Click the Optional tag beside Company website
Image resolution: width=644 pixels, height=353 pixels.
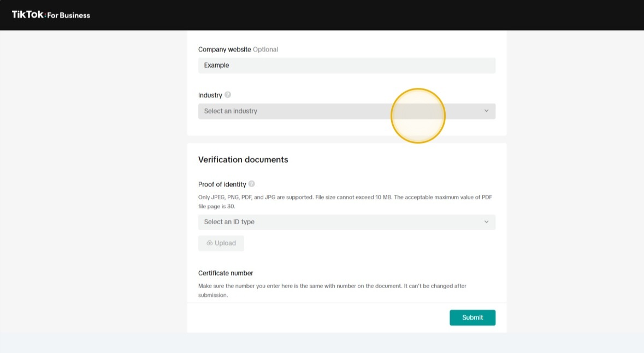tap(265, 50)
